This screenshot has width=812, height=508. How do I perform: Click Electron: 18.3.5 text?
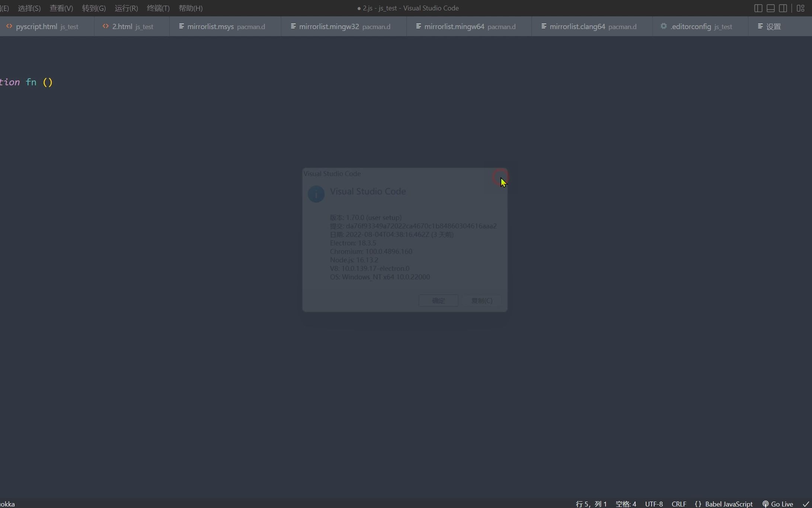(353, 243)
